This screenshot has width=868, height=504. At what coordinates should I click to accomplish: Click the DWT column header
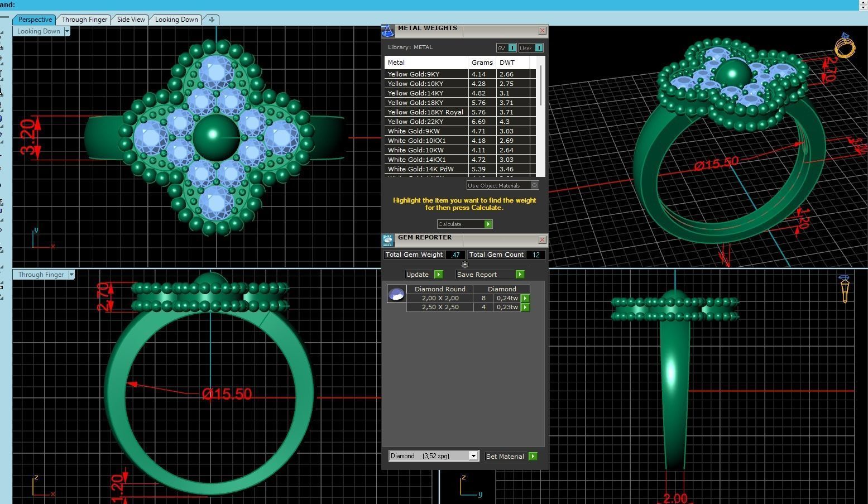[512, 63]
